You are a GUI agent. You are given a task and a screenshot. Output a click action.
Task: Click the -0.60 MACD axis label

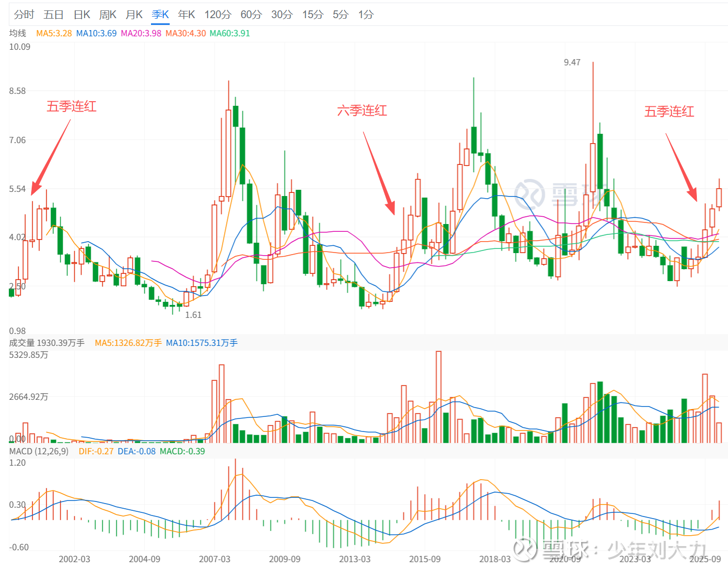coord(19,547)
